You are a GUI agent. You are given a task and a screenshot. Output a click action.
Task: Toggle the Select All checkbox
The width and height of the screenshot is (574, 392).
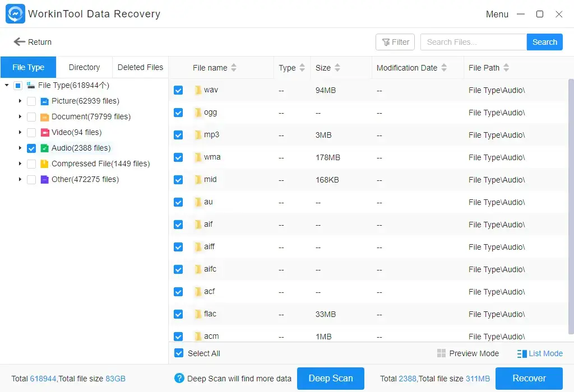179,353
